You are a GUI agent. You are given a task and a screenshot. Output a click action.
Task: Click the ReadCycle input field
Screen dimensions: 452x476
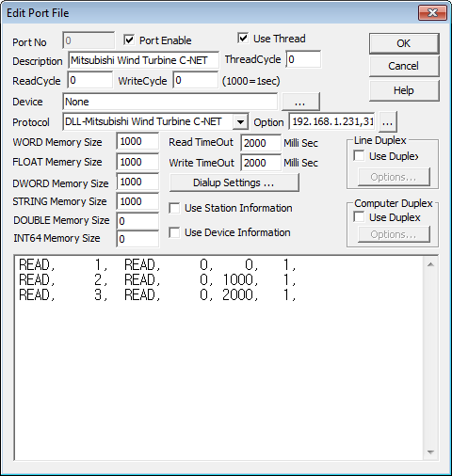(x=90, y=80)
